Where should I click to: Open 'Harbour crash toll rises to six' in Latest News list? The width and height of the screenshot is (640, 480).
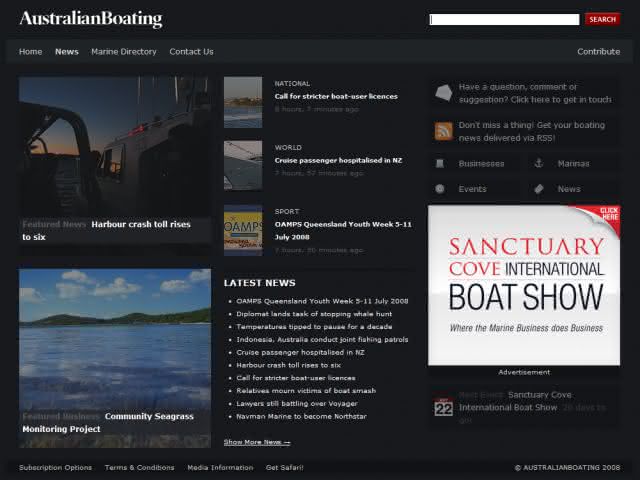[288, 365]
